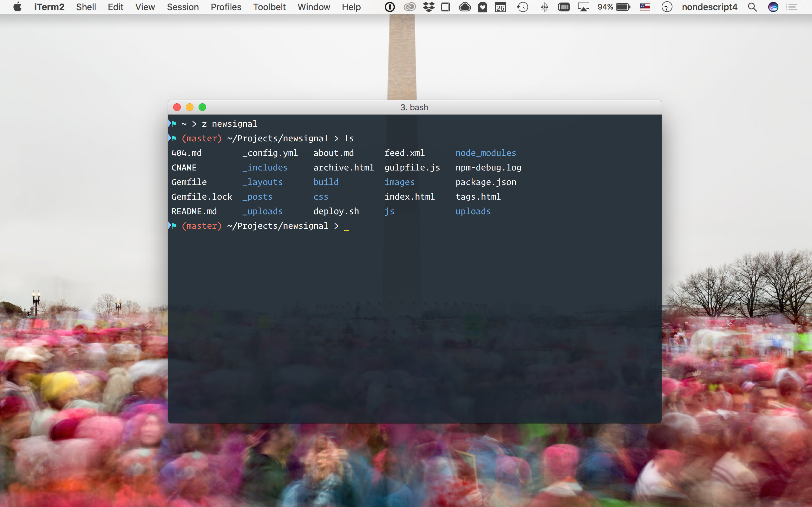Open Spotlight search from the menu bar

(x=752, y=7)
